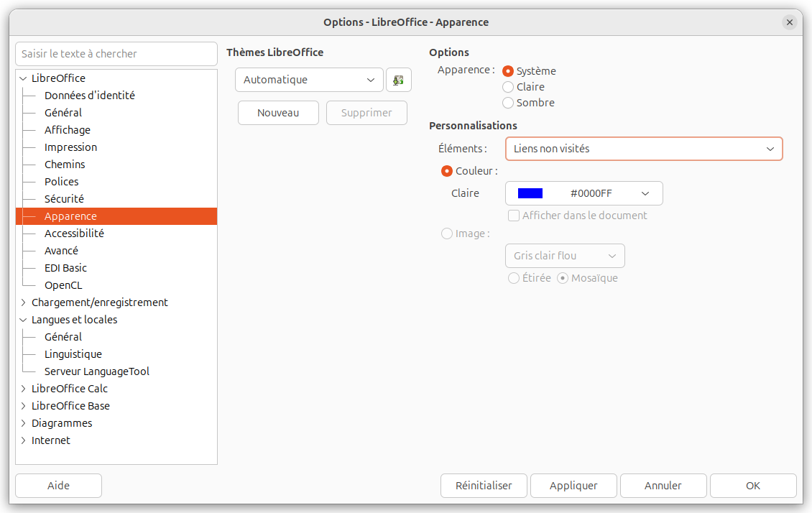812x513 pixels.
Task: Collapse the LibreOffice tree node
Action: click(23, 78)
